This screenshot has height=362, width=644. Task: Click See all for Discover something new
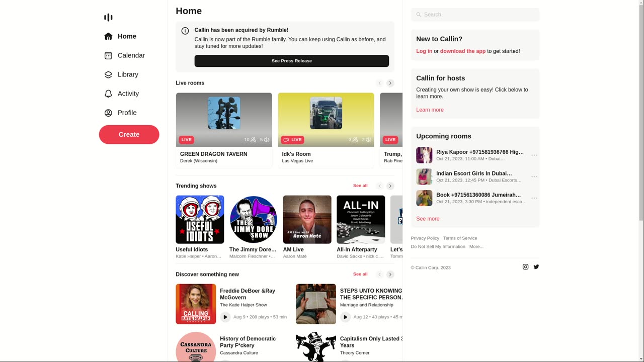(360, 274)
